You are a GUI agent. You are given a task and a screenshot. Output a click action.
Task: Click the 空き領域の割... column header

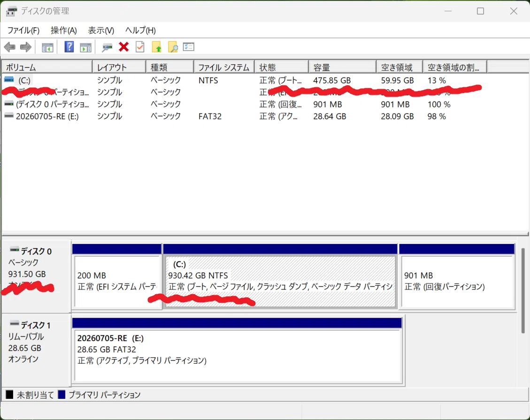click(x=455, y=67)
